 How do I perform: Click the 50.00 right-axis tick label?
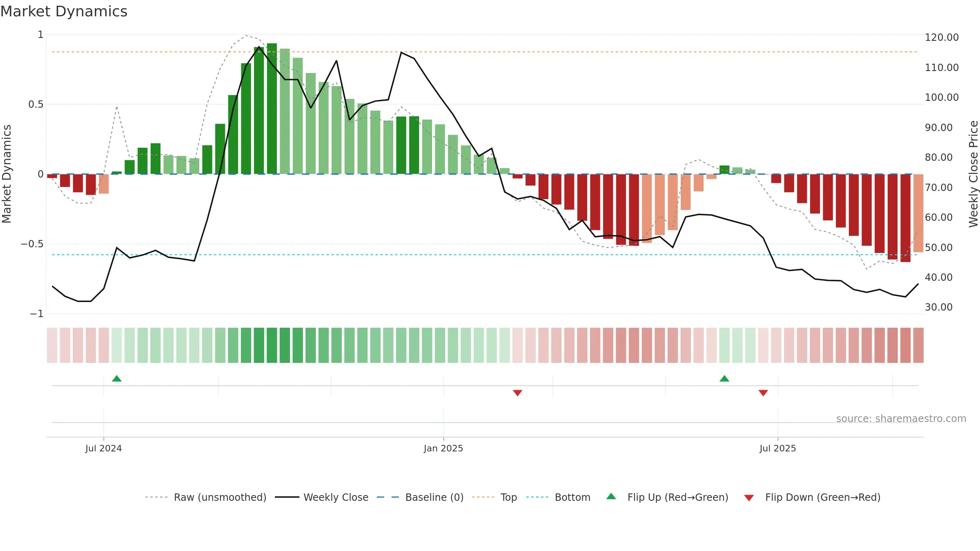(939, 247)
